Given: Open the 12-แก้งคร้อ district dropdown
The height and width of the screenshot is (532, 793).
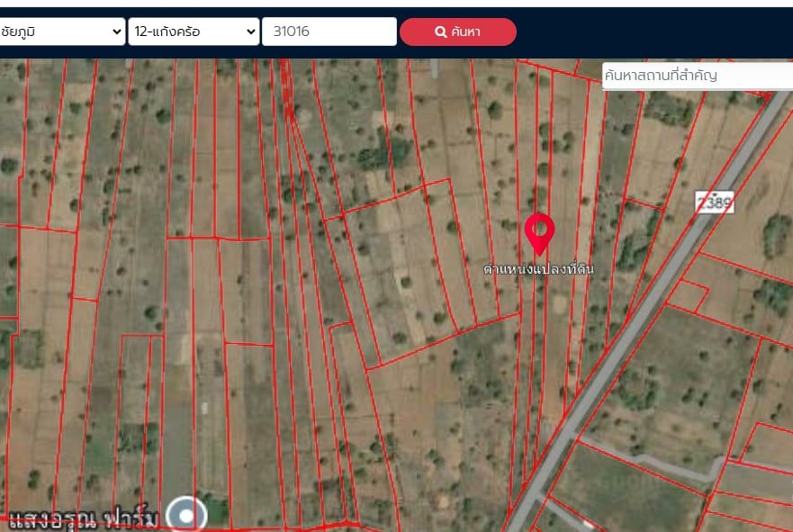Looking at the screenshot, I should click(194, 32).
